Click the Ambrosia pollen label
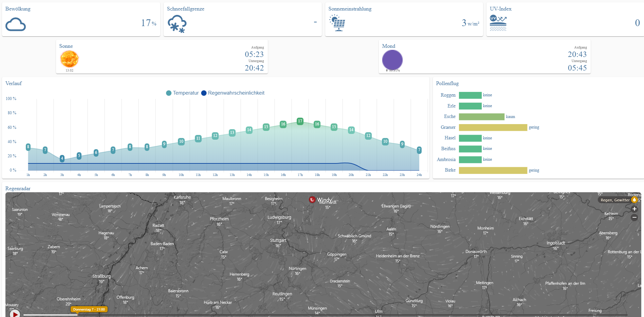The image size is (644, 317). click(446, 159)
